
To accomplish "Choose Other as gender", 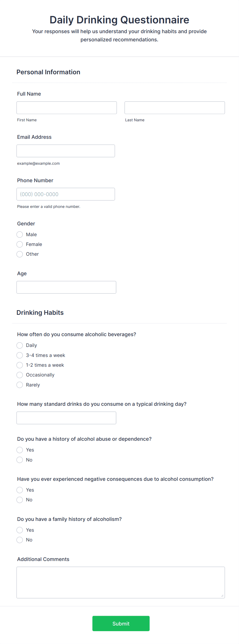I will coord(20,254).
